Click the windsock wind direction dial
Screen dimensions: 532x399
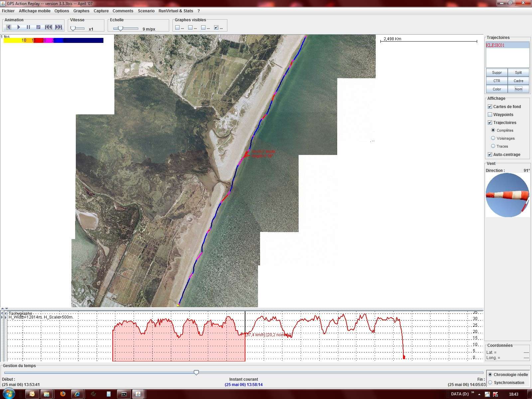pyautogui.click(x=507, y=195)
